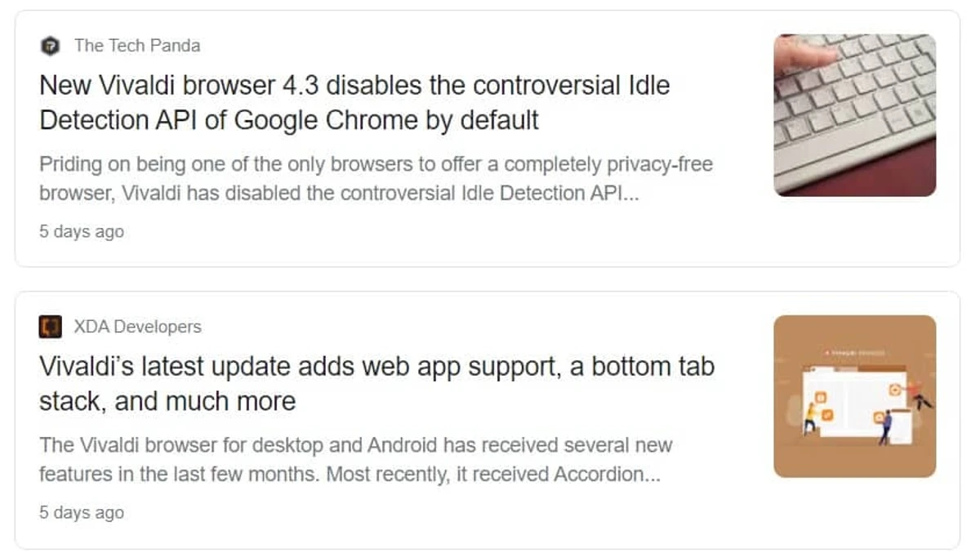Click 'Google Chrome by default' in first headline
980x554 pixels.
pos(385,121)
